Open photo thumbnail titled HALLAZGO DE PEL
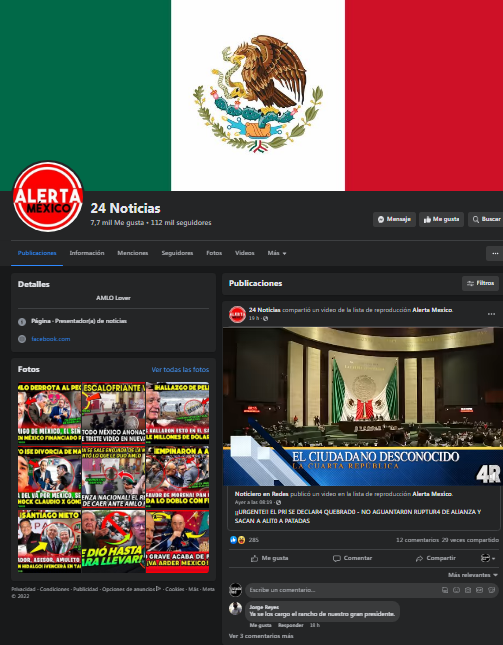Viewport: 503px width, 645px height. click(177, 413)
